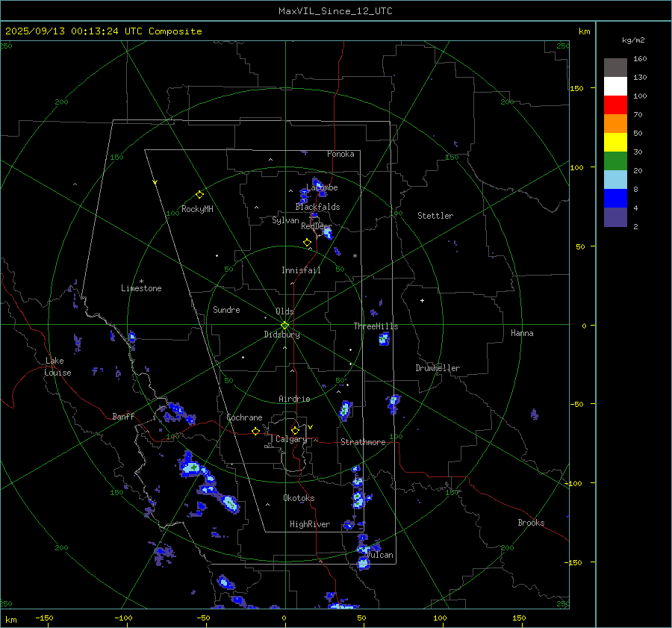This screenshot has width=672, height=628.
Task: Click the yellow diamond marker at RockyMH
Action: [x=199, y=195]
